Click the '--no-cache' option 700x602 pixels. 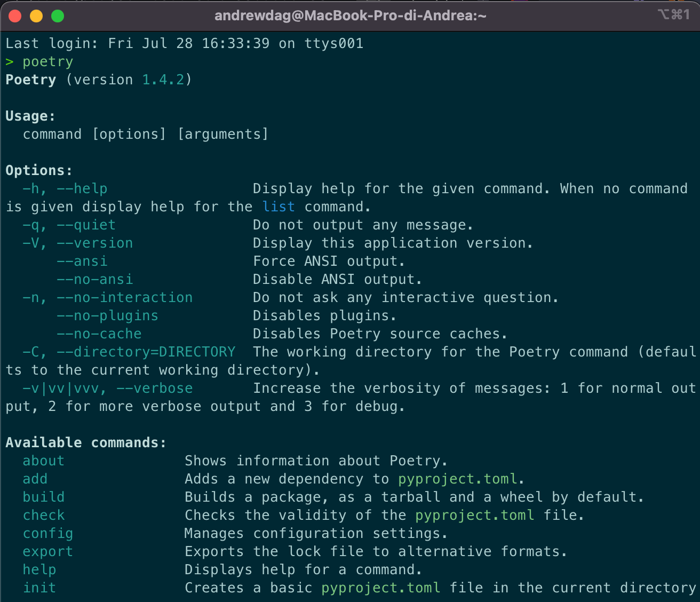click(x=99, y=334)
